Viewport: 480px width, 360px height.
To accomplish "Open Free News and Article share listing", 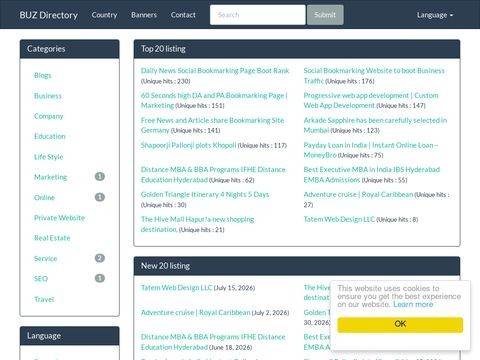I will pos(212,125).
